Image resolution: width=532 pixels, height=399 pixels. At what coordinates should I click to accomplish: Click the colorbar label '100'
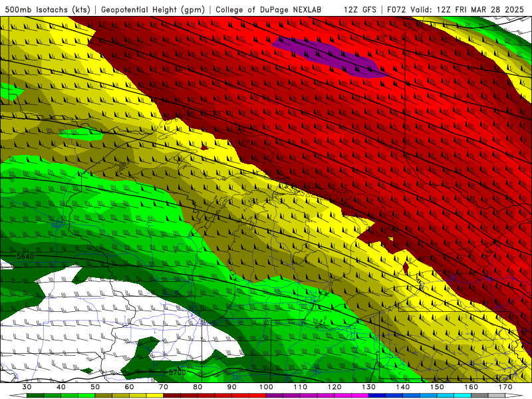266,387
